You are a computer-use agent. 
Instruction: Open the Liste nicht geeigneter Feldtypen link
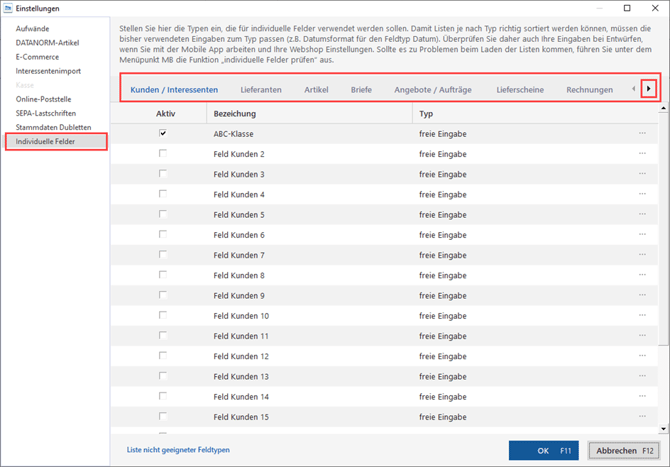point(178,450)
